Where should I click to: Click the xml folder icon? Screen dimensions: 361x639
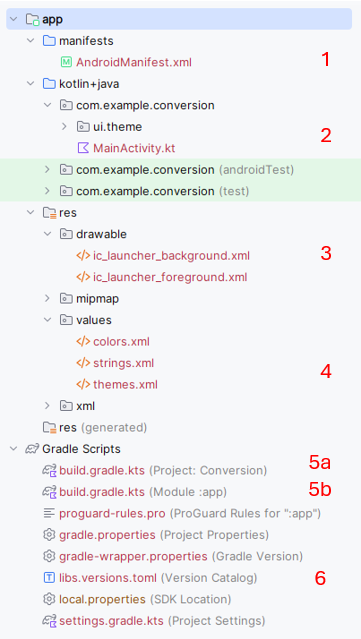click(x=66, y=406)
